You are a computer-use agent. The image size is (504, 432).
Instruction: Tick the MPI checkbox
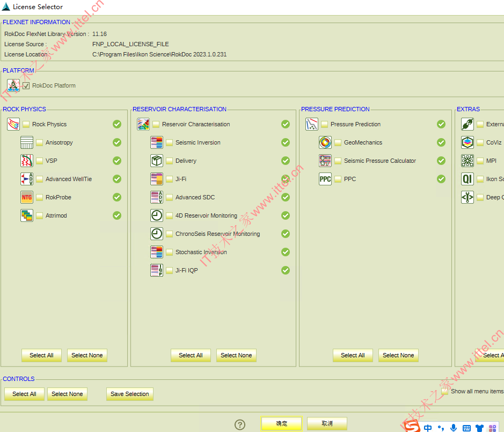[480, 161]
